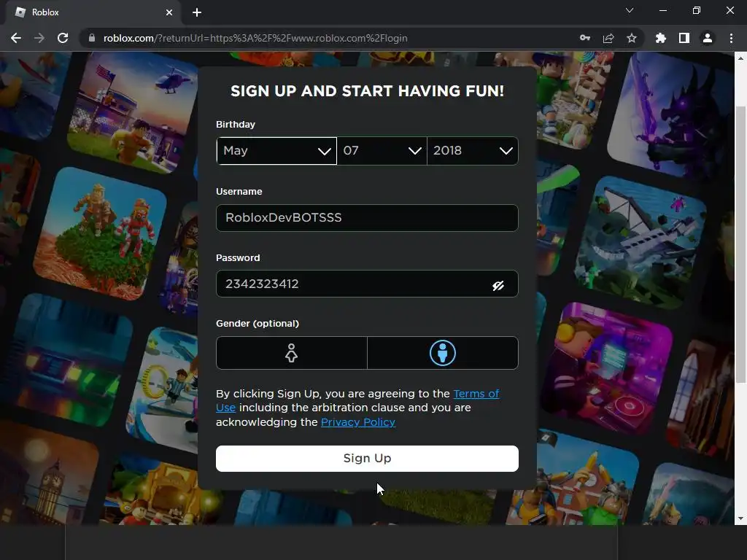Bookmark this page with the star icon
Screen dimensions: 747x560
(632, 38)
